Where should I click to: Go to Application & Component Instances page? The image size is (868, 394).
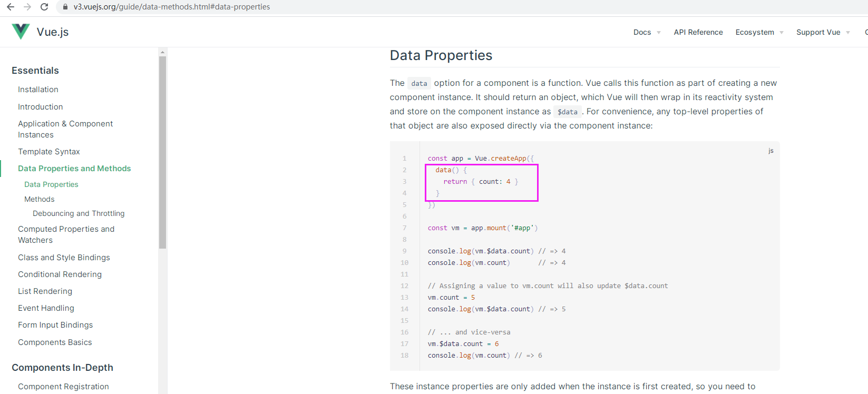[x=65, y=129]
